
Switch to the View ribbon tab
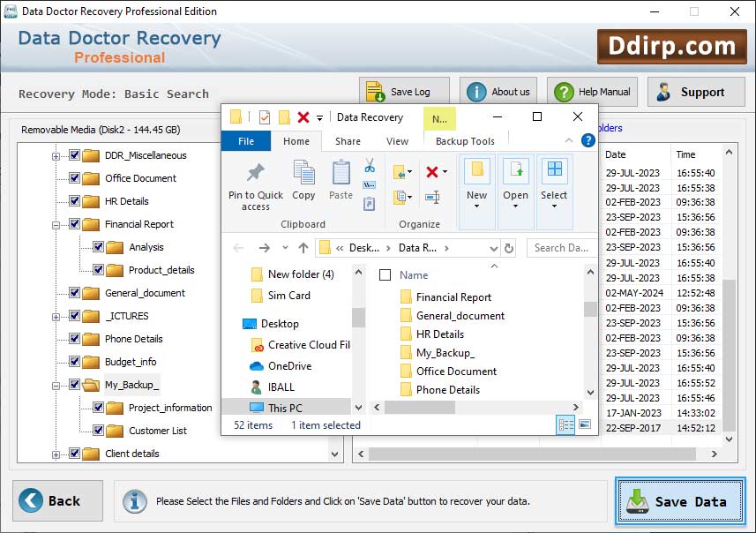[397, 141]
